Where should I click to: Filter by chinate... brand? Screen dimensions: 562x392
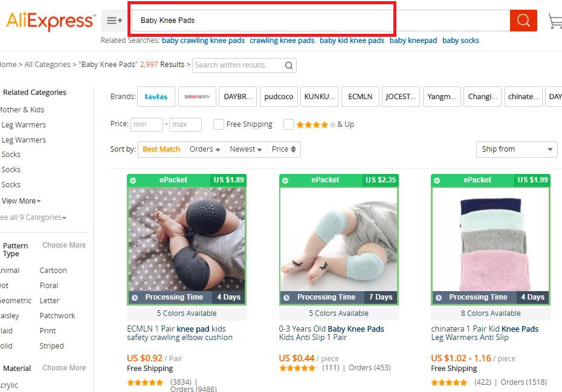pyautogui.click(x=523, y=97)
